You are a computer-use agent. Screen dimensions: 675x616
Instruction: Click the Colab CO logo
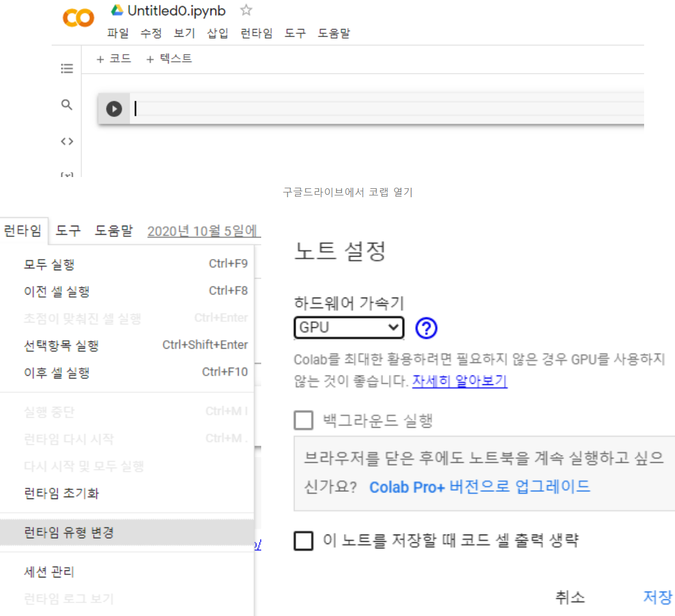coord(78,18)
